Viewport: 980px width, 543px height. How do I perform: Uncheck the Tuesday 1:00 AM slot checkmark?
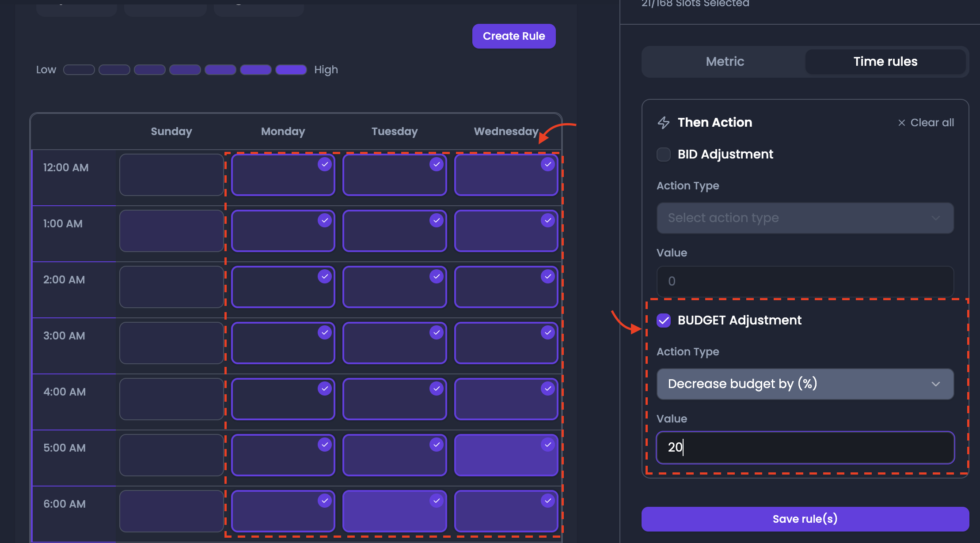(x=437, y=221)
